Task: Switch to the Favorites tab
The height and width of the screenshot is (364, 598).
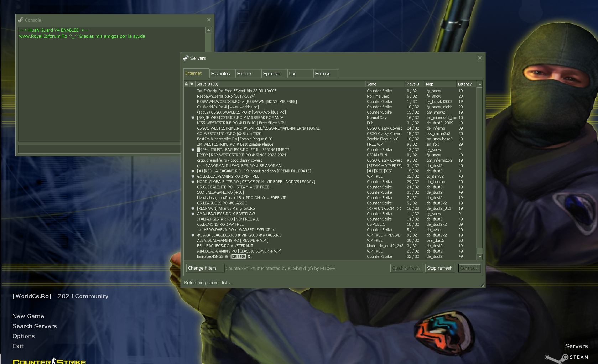Action: coord(221,74)
